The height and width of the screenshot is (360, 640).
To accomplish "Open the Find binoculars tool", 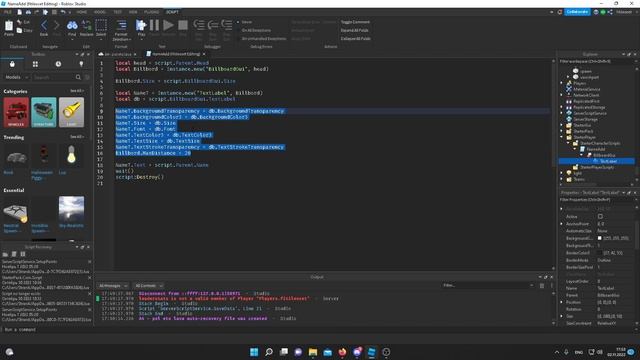I will [x=72, y=26].
